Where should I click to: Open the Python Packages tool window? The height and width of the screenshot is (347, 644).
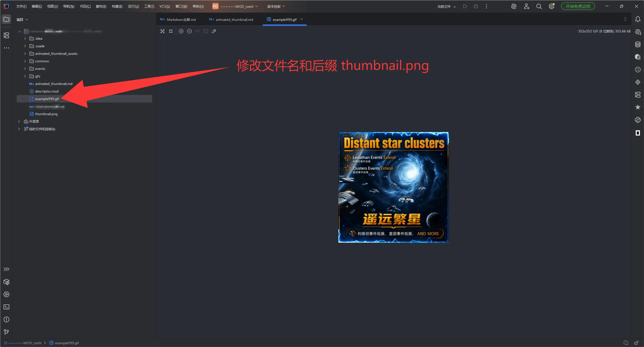[7, 282]
